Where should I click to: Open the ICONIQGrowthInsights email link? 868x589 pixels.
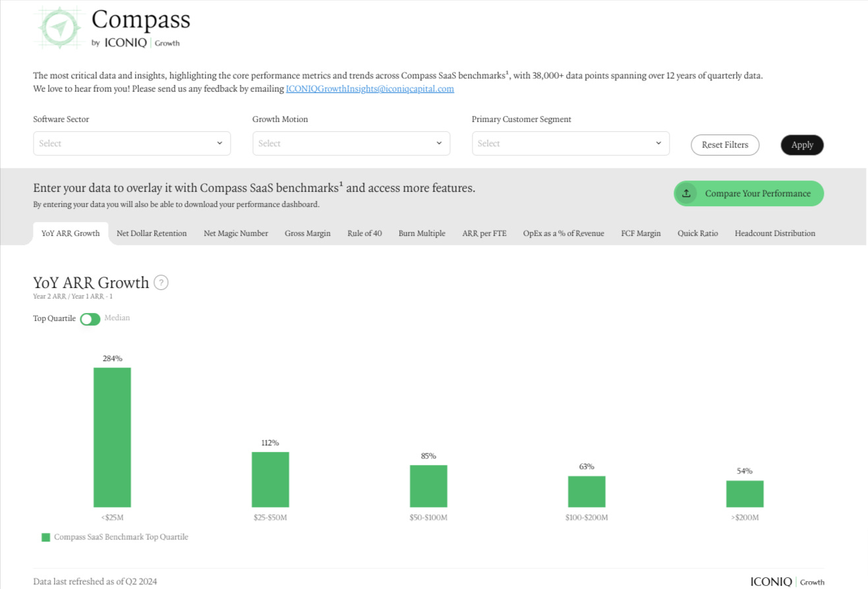370,88
